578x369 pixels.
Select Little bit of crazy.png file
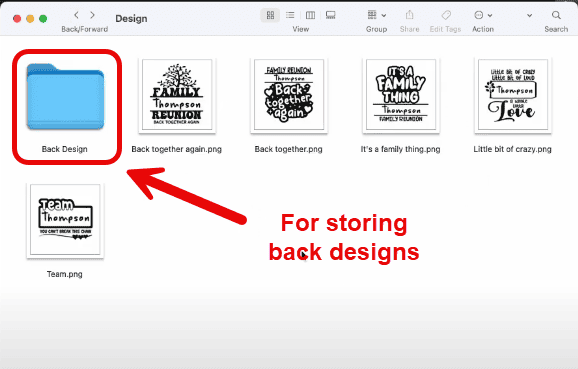coord(513,95)
